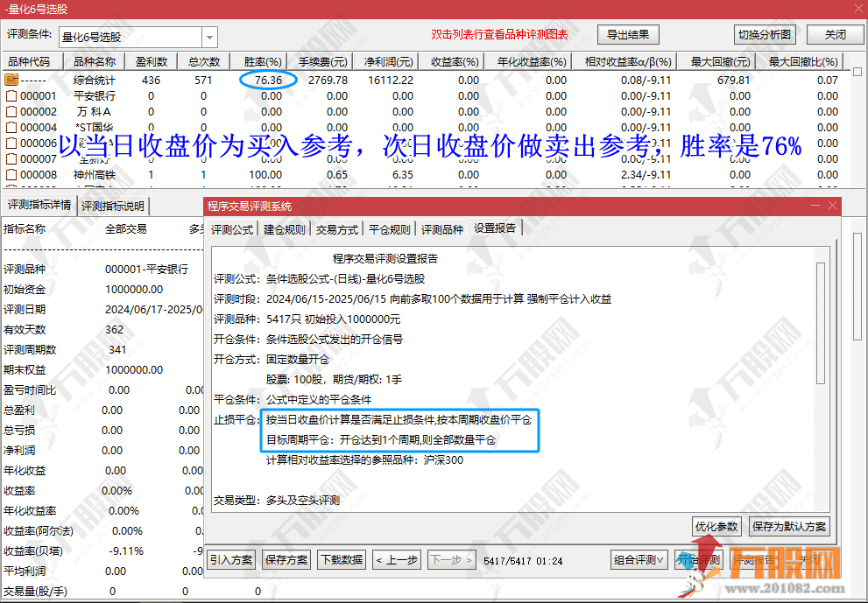Viewport: 868px width, 603px height.
Task: Open the 建仓规则 tab
Action: (285, 229)
